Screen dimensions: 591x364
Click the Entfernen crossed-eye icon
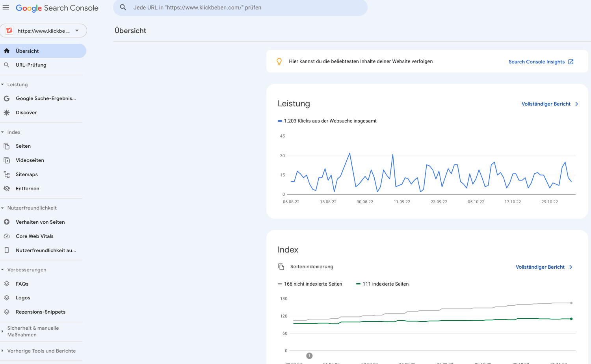(x=7, y=189)
